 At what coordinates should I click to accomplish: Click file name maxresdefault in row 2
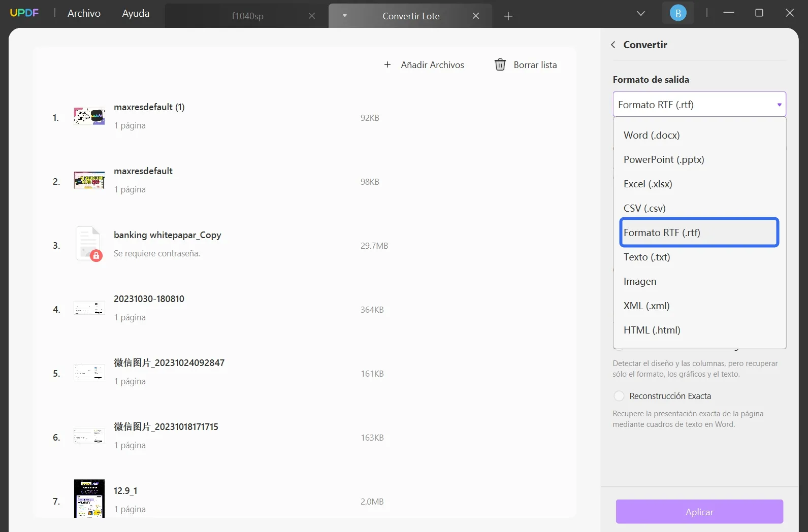click(x=143, y=171)
